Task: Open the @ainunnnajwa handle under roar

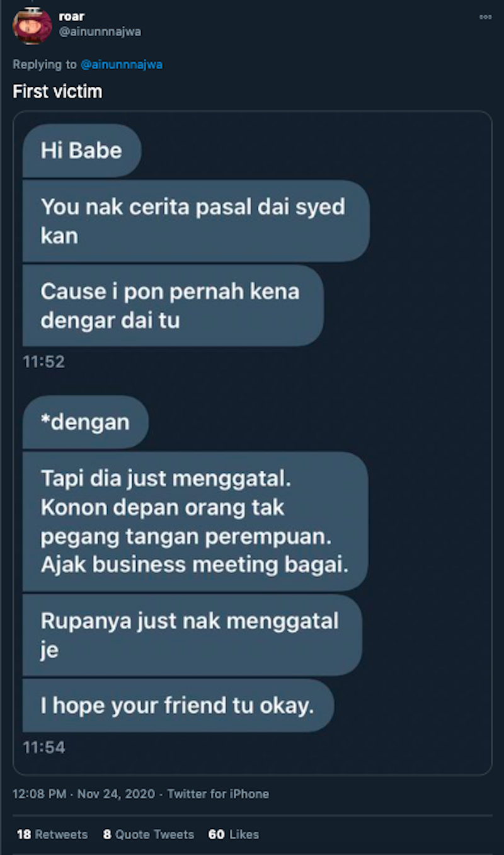Action: 100,32
